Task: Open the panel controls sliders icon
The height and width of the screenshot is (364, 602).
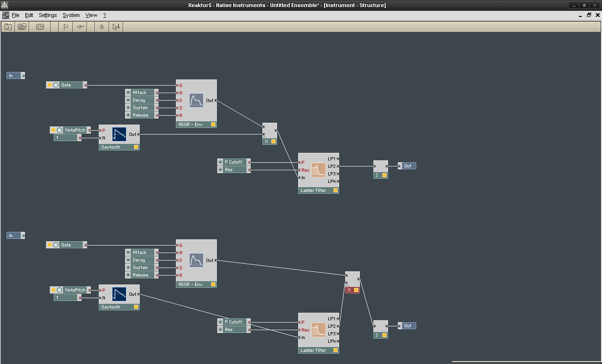Action: [40, 27]
